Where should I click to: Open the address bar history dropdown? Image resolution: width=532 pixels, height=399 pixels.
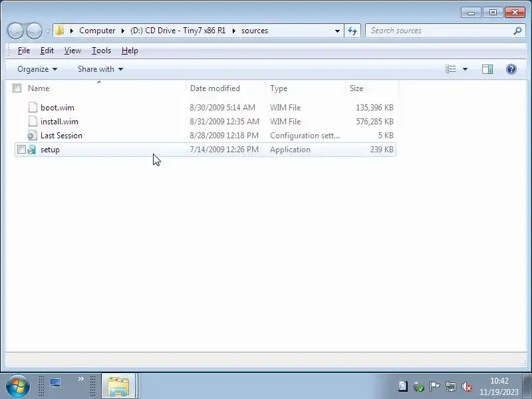tap(337, 31)
